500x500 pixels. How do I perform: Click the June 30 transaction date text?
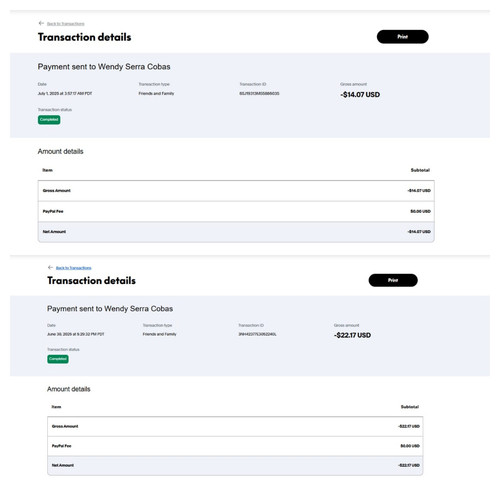click(76, 334)
